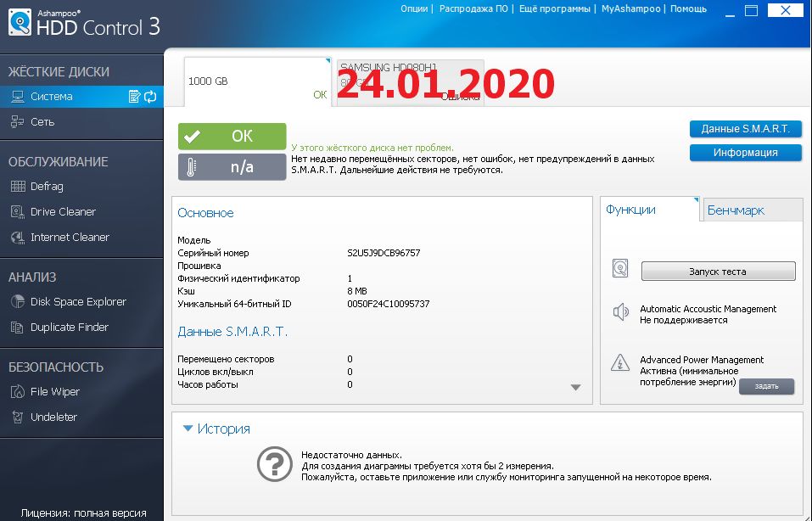The height and width of the screenshot is (521, 812).
Task: Click the unique ID 0050F24C10095737
Action: point(389,304)
